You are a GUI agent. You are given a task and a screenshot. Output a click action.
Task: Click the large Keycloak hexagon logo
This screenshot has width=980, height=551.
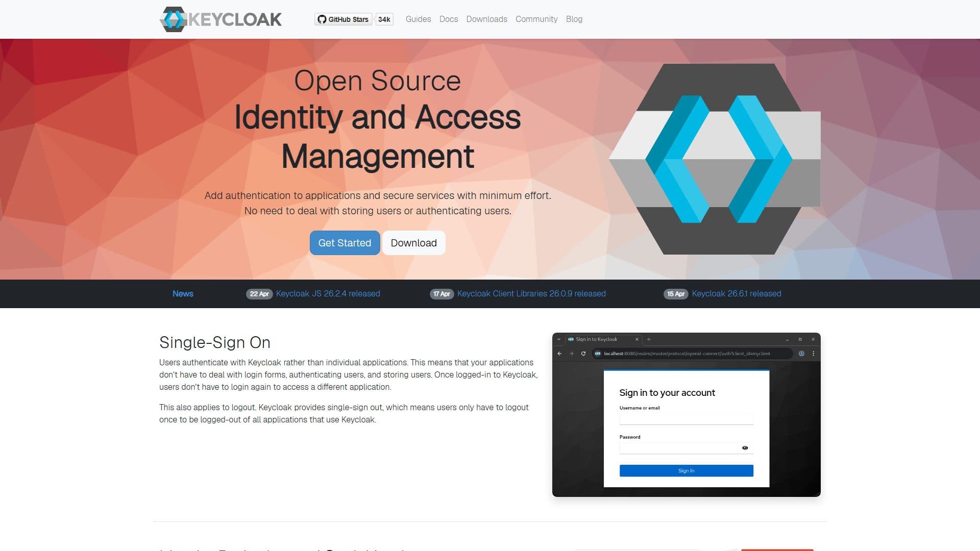coord(715,159)
